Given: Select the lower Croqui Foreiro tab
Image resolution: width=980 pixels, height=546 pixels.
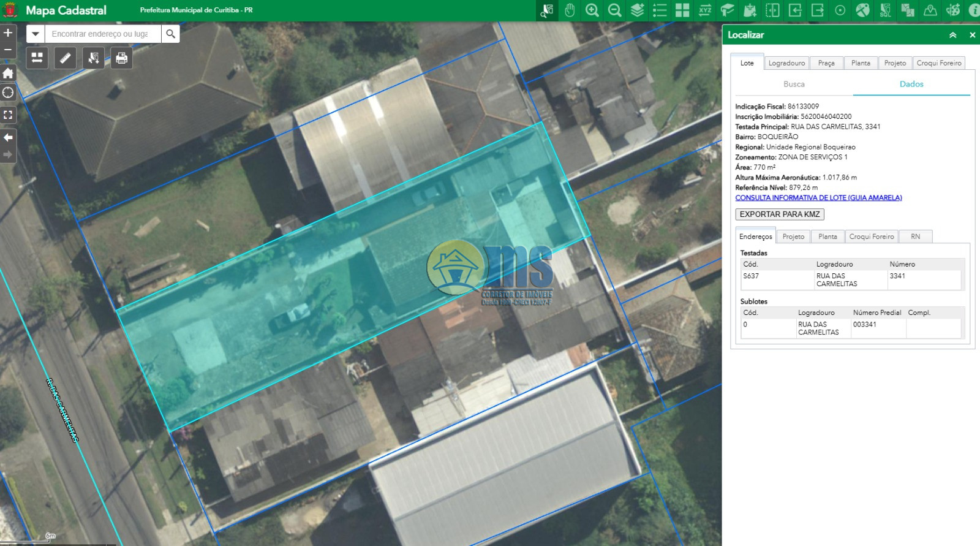Looking at the screenshot, I should click(x=872, y=237).
